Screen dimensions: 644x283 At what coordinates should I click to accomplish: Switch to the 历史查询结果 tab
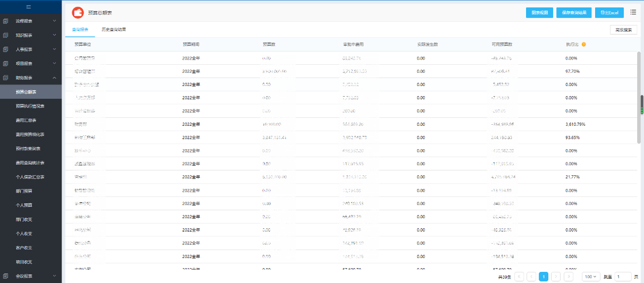[x=114, y=30]
